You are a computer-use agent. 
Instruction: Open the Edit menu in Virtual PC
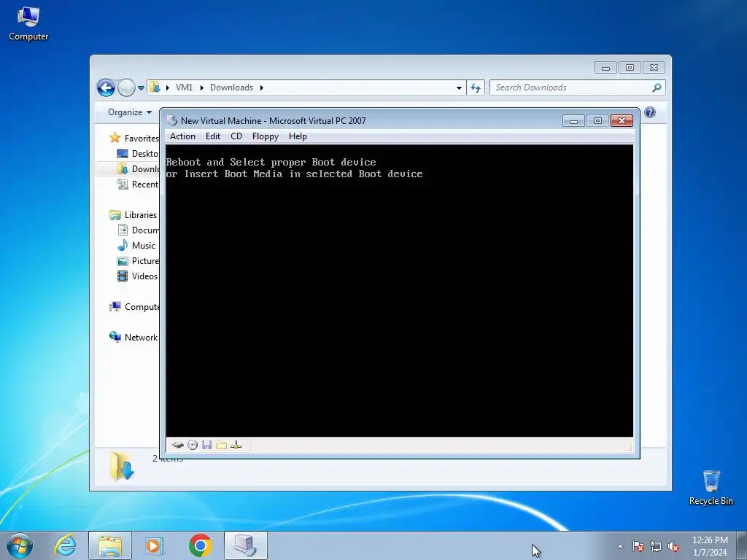click(213, 136)
